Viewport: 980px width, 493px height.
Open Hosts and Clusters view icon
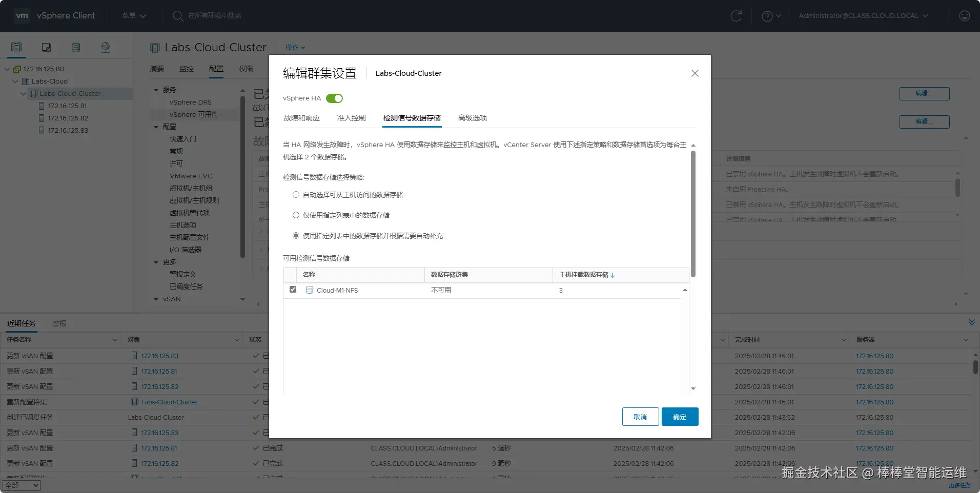click(x=16, y=48)
